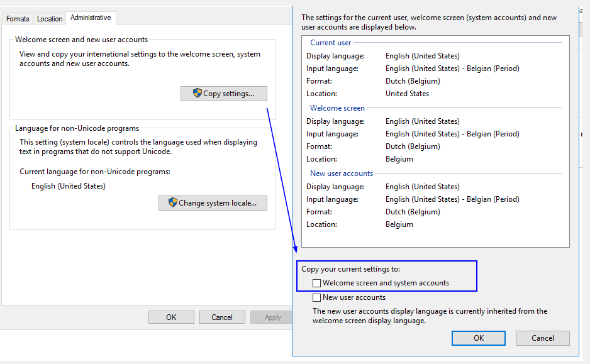Click the Welcome screen section header
The height and width of the screenshot is (364, 590).
point(337,108)
